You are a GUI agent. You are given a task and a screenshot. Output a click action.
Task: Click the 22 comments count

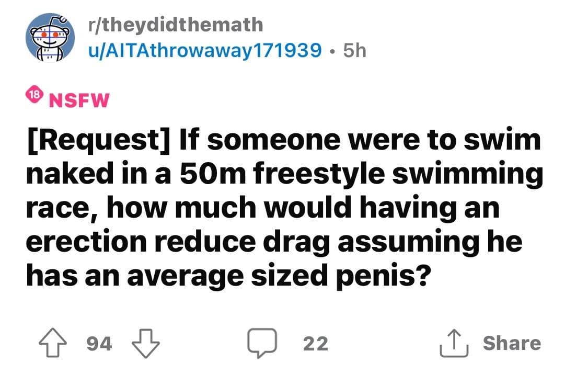click(x=316, y=344)
